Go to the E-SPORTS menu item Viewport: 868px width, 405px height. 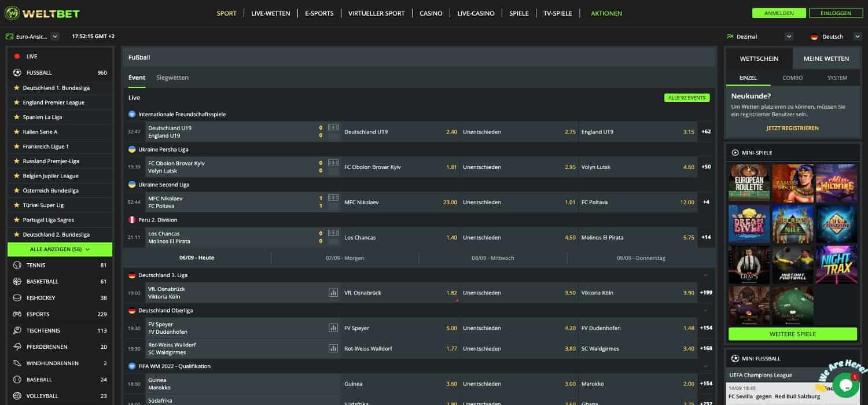click(x=319, y=13)
